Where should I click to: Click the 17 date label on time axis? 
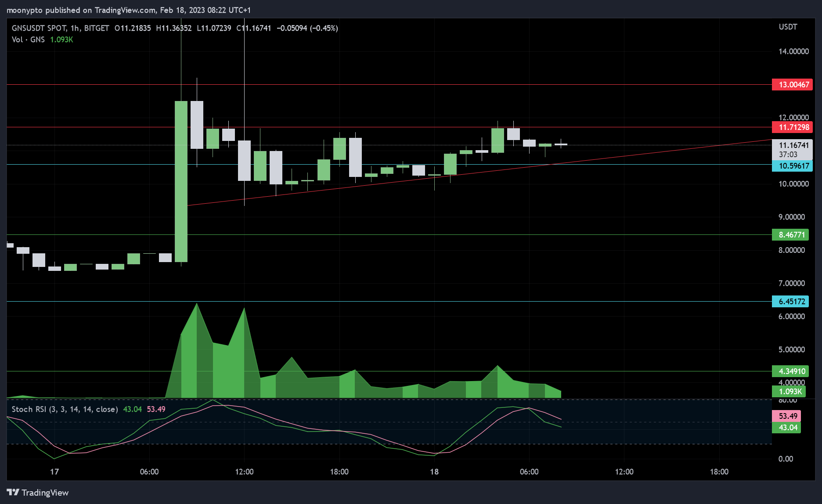(54, 472)
